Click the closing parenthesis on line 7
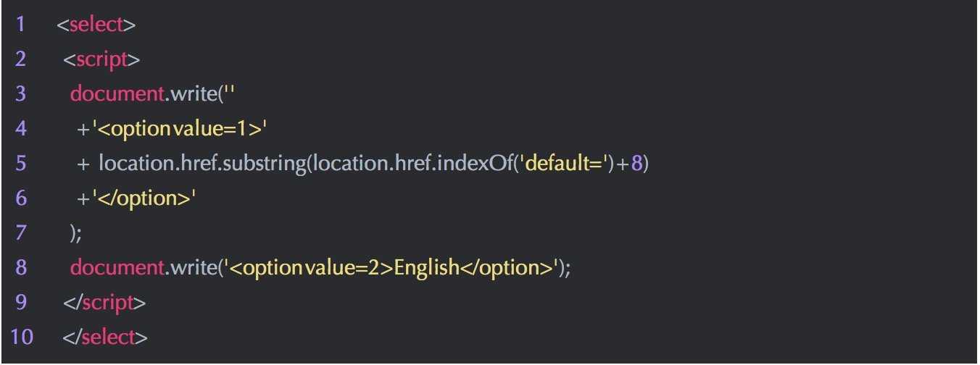980x365 pixels. (73, 233)
